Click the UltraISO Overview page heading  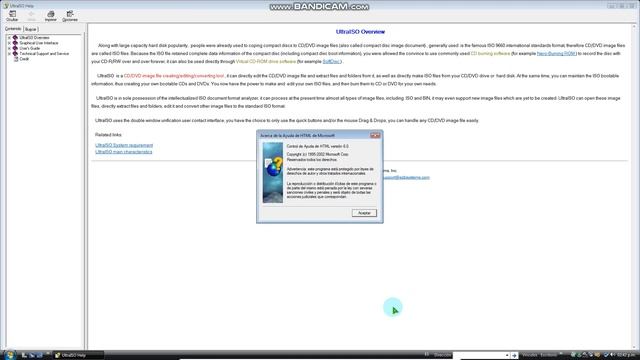pos(360,32)
